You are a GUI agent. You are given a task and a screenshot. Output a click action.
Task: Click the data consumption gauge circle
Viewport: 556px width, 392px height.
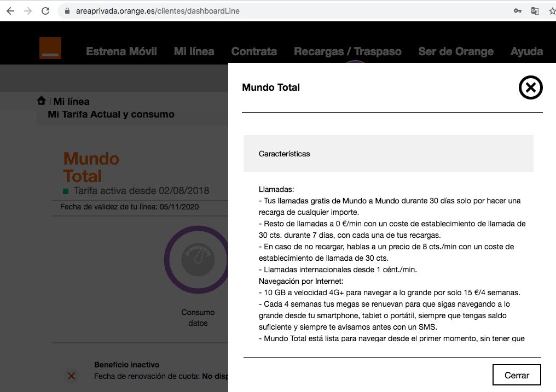[196, 260]
